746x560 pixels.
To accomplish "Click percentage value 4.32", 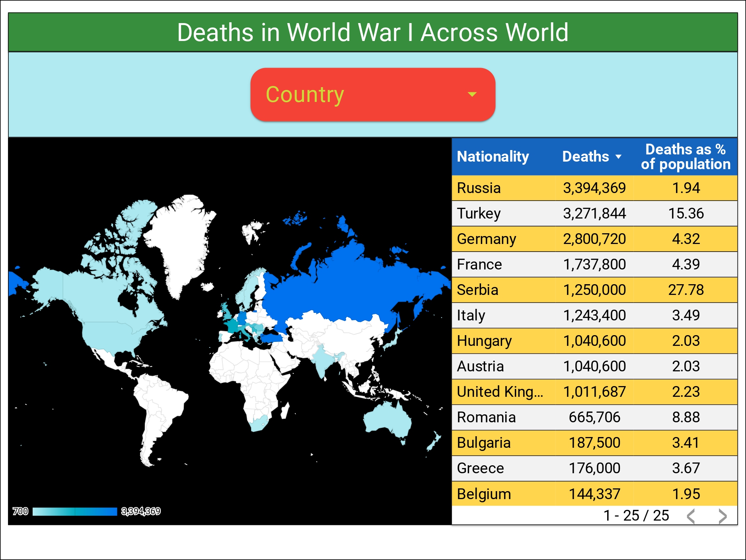I will tap(686, 239).
